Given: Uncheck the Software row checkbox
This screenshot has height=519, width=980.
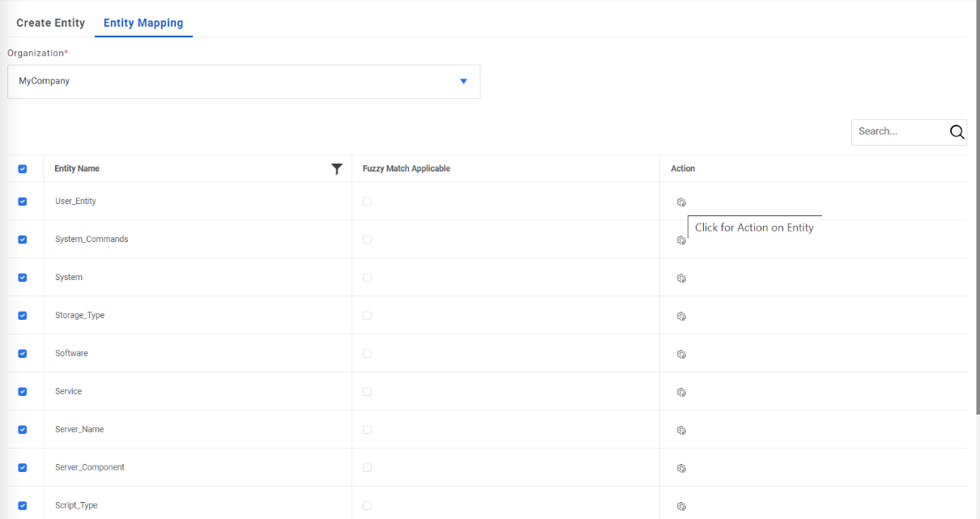Looking at the screenshot, I should [x=23, y=353].
